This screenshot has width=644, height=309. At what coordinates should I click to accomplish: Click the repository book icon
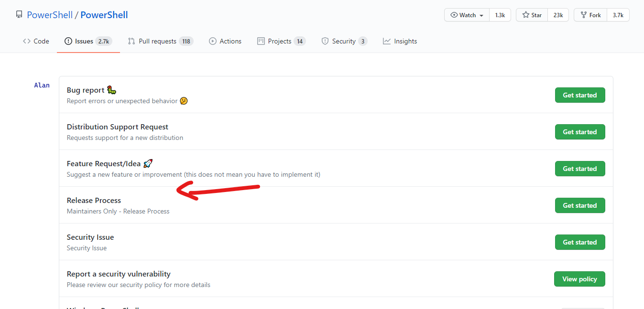pos(19,15)
